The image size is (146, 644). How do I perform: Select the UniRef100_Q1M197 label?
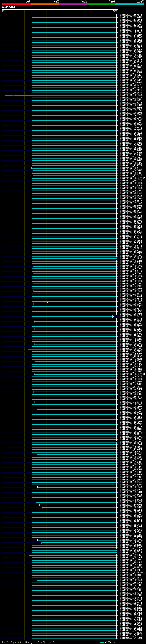(131, 259)
